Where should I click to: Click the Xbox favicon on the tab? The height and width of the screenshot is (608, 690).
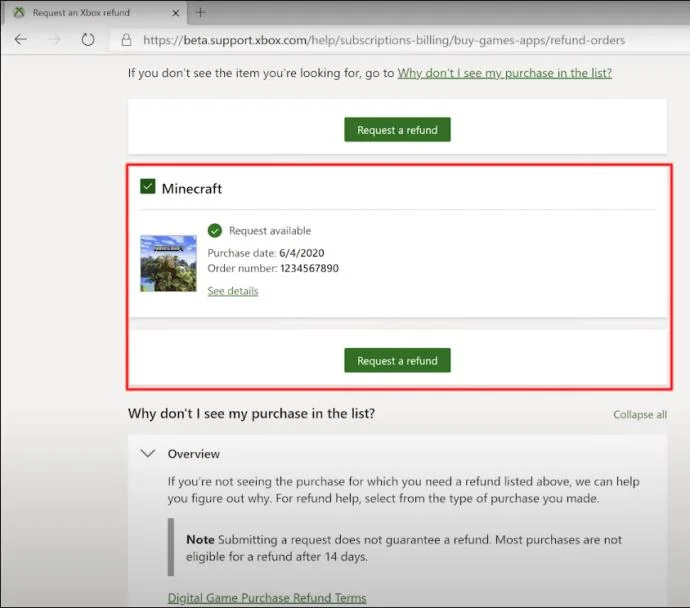19,12
